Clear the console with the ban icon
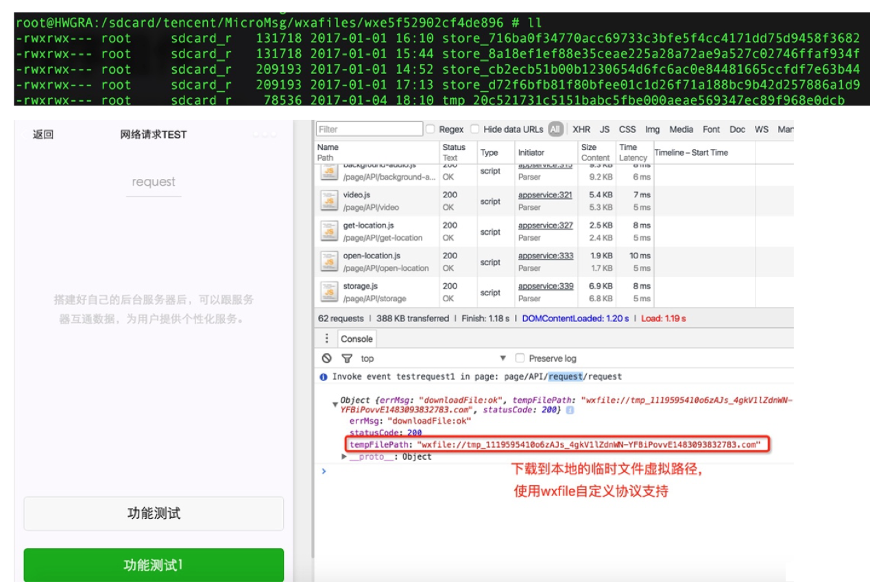The height and width of the screenshot is (588, 870). [x=327, y=358]
